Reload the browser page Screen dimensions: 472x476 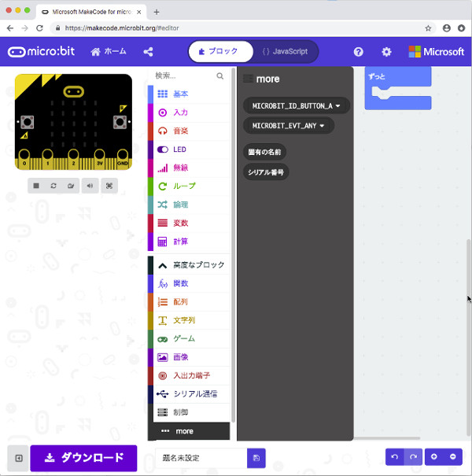pos(39,28)
